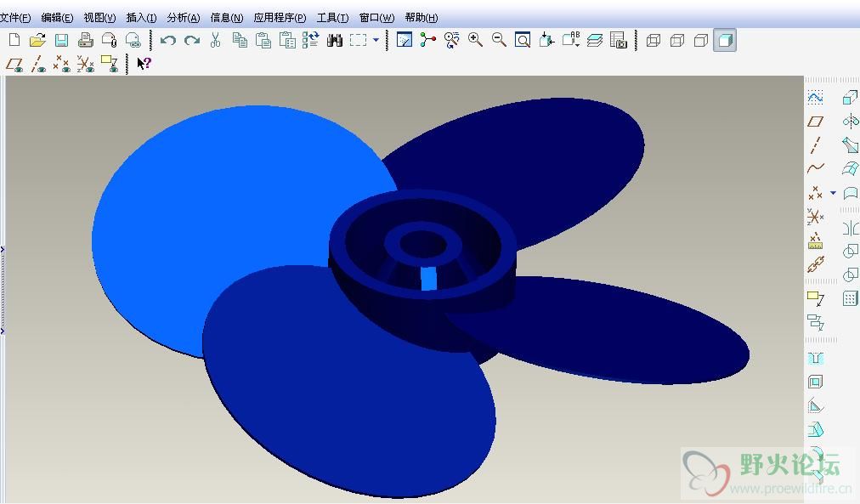Toggle datum points visibility

point(61,64)
